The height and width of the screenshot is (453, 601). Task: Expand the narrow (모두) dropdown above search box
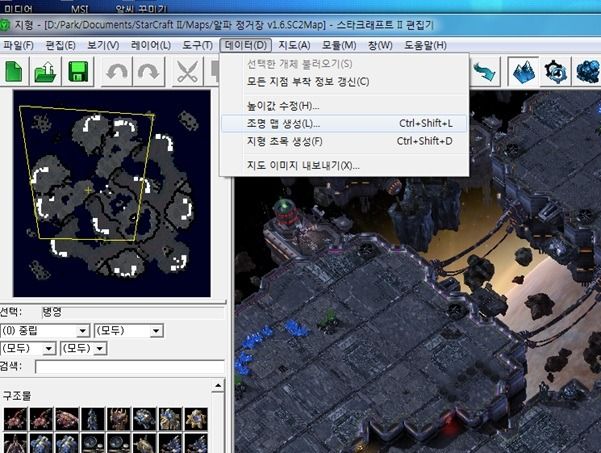(x=100, y=348)
